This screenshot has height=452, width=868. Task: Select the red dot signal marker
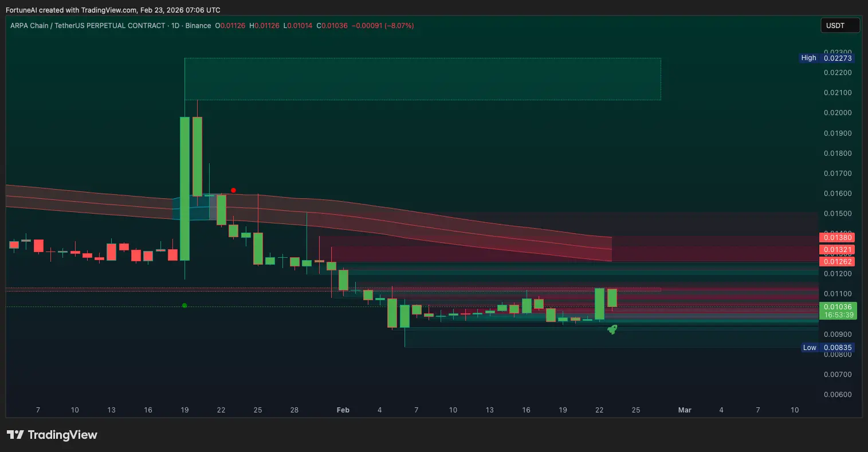(233, 190)
